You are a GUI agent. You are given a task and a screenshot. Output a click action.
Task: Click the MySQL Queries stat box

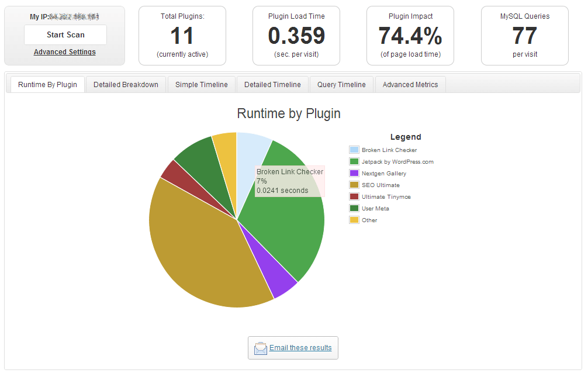(524, 35)
